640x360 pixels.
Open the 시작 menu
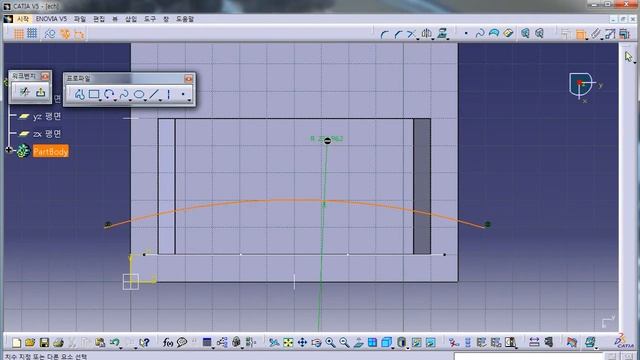coord(22,19)
